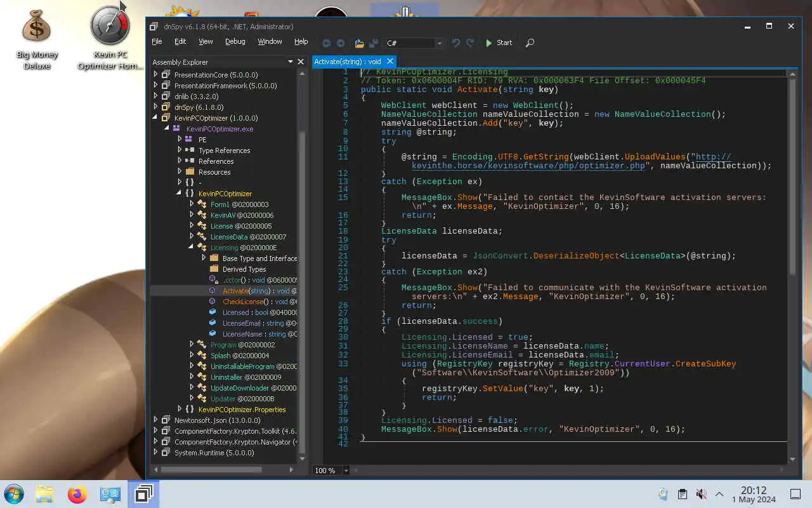Screen dimensions: 812x508
Task: Click the muted speaker tray icon
Action: point(701,494)
